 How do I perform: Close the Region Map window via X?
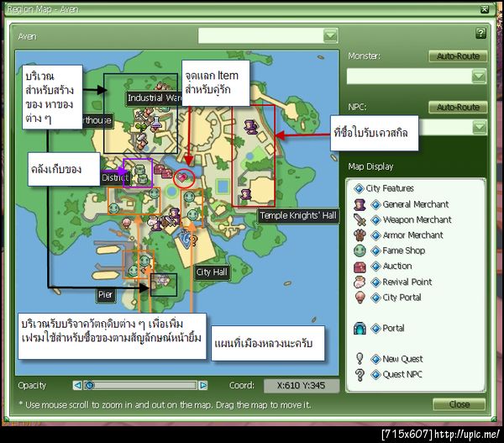tap(485, 9)
